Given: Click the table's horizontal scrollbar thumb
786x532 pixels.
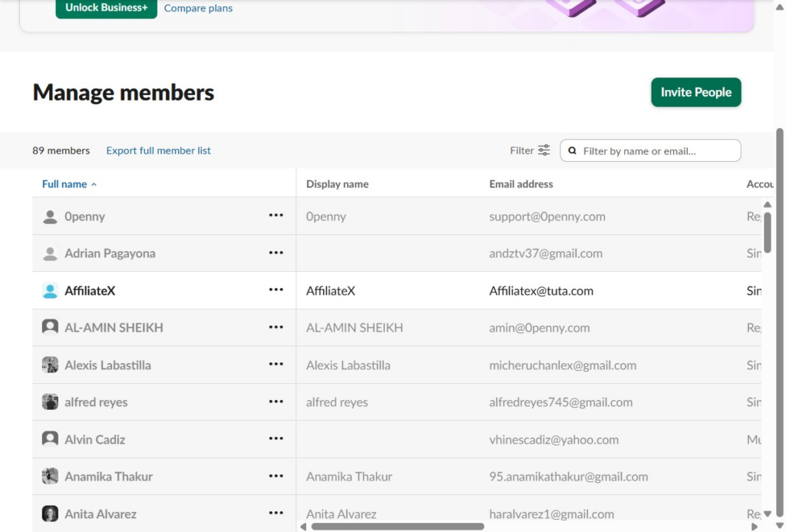Looking at the screenshot, I should tap(397, 527).
